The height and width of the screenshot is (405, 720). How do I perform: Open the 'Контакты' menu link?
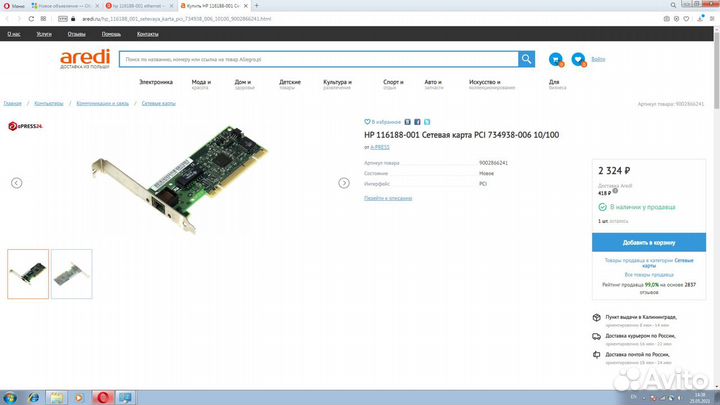[x=147, y=34]
